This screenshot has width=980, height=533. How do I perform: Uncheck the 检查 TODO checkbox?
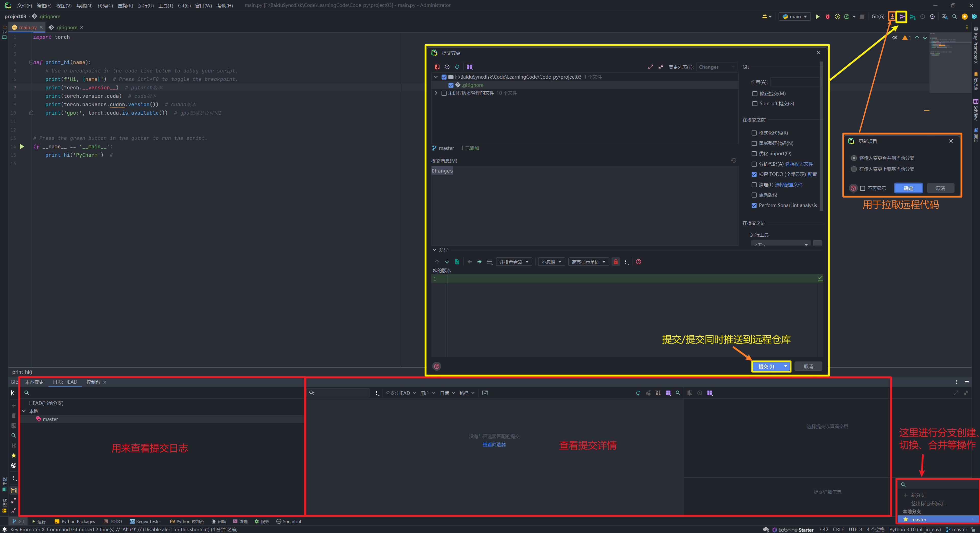coord(754,174)
